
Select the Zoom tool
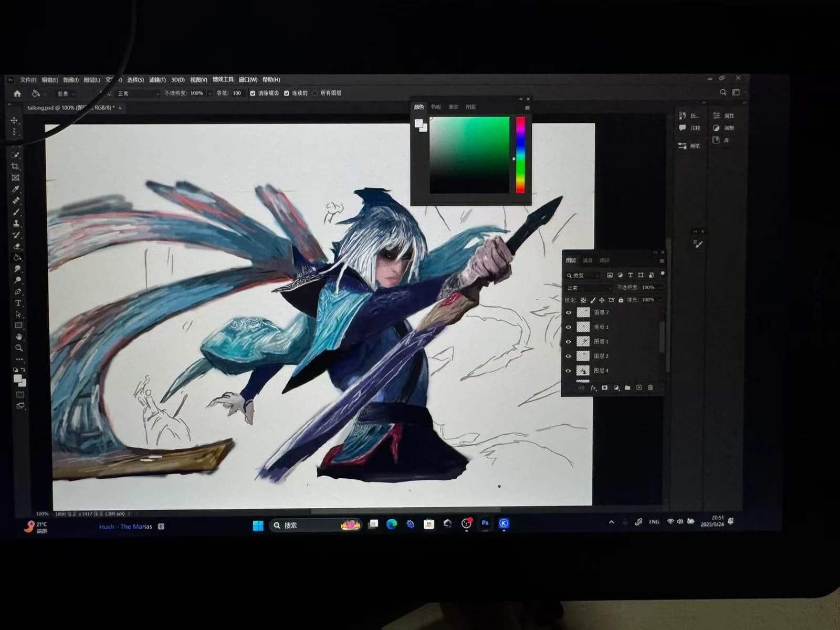click(19, 348)
